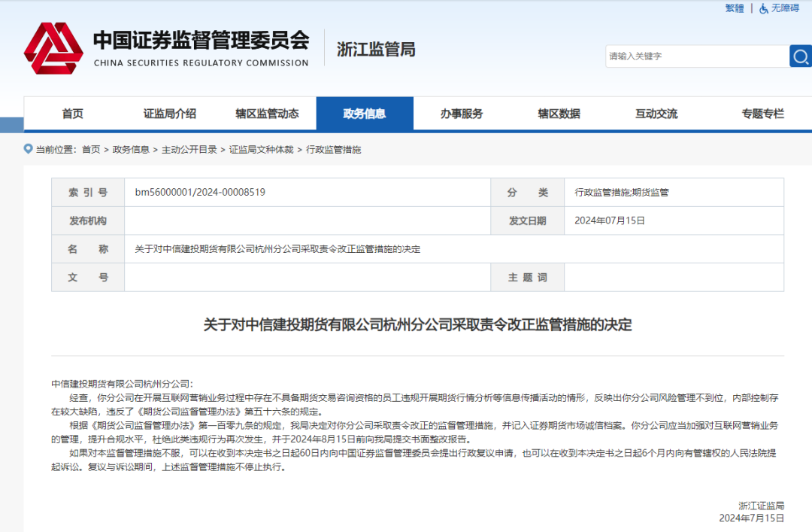Focus the 请输入关键字 search field

[695, 56]
